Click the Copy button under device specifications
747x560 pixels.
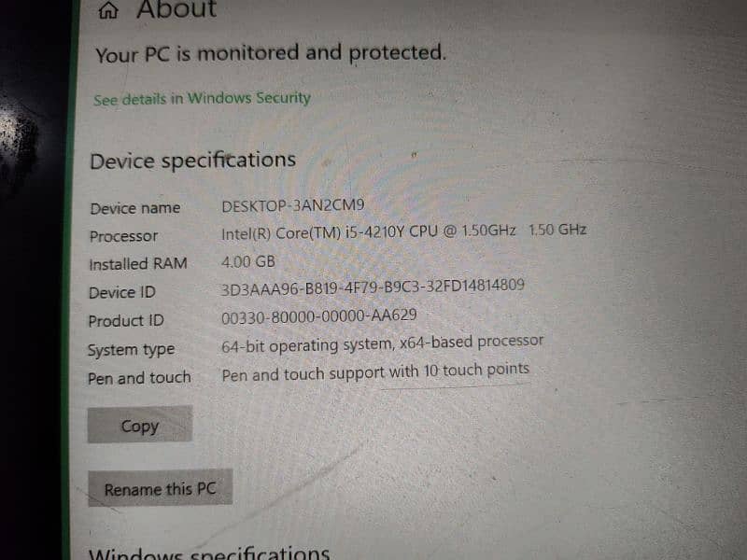[x=140, y=425]
